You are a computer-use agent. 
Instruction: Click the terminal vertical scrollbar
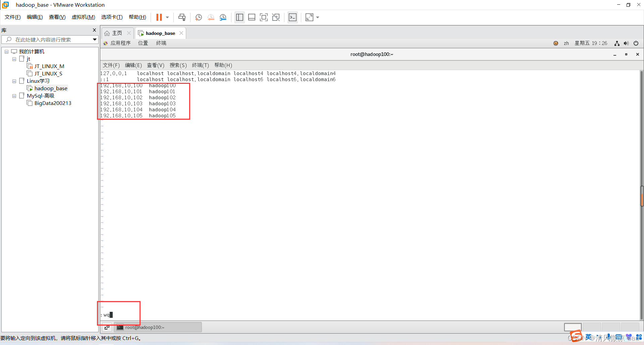click(641, 195)
